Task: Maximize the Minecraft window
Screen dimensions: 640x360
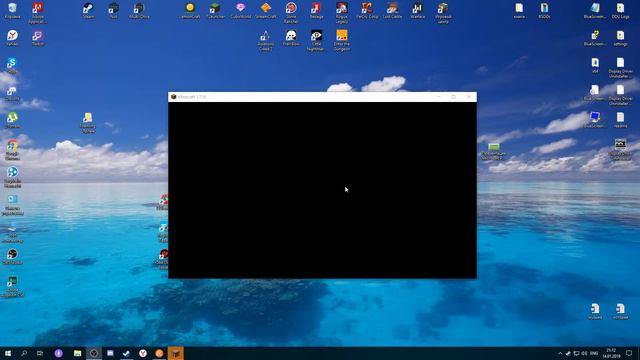Action: [x=453, y=97]
